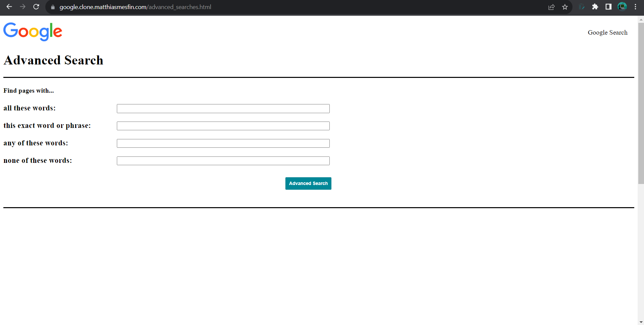Click the 'any of these words:' label
The width and height of the screenshot is (644, 325).
pyautogui.click(x=36, y=143)
